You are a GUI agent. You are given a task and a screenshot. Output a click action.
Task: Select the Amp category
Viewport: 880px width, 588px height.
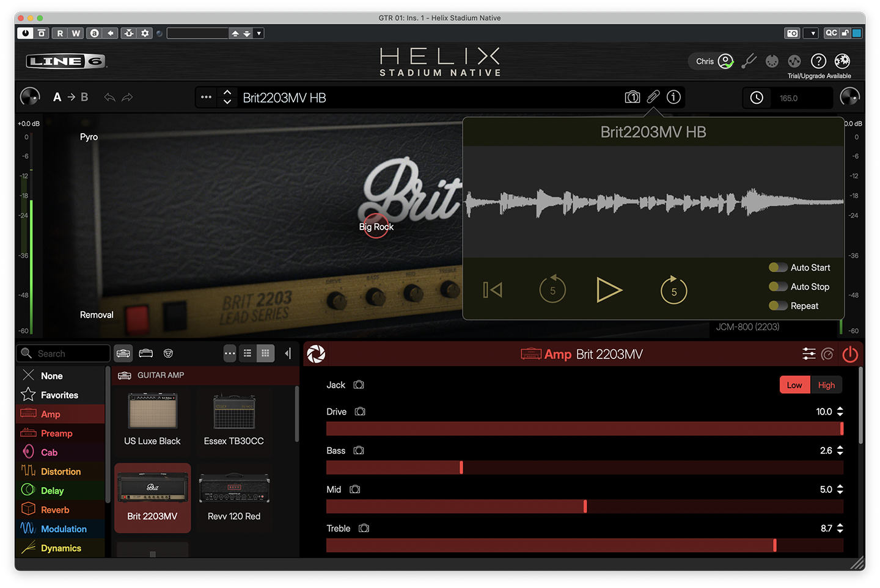pos(61,414)
